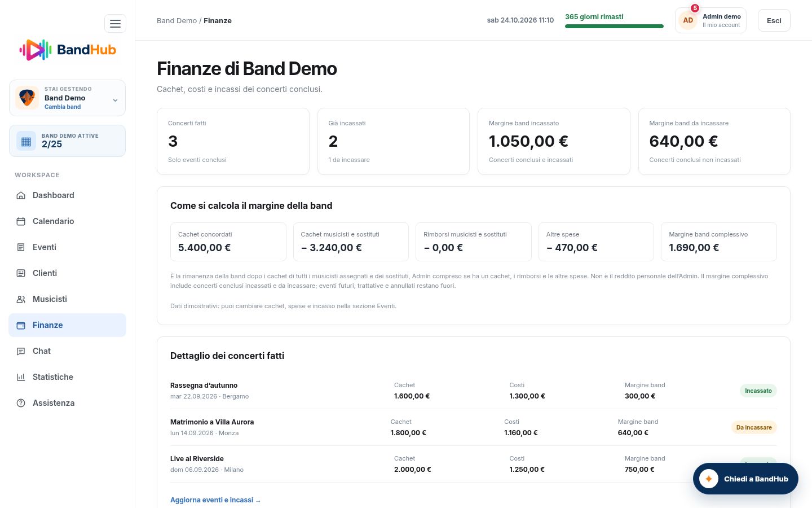812x508 pixels.
Task: Toggle the sidebar hamburger menu
Action: point(115,24)
